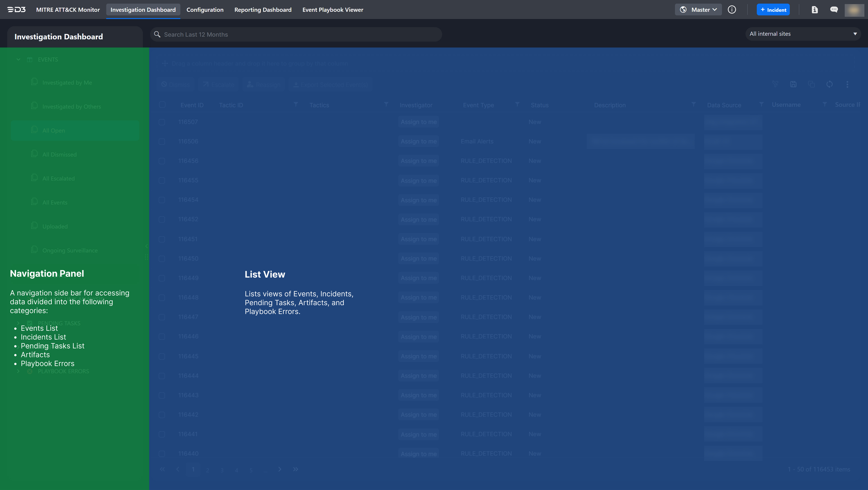This screenshot has height=490, width=868.
Task: Open the three-dot more options menu
Action: [847, 84]
